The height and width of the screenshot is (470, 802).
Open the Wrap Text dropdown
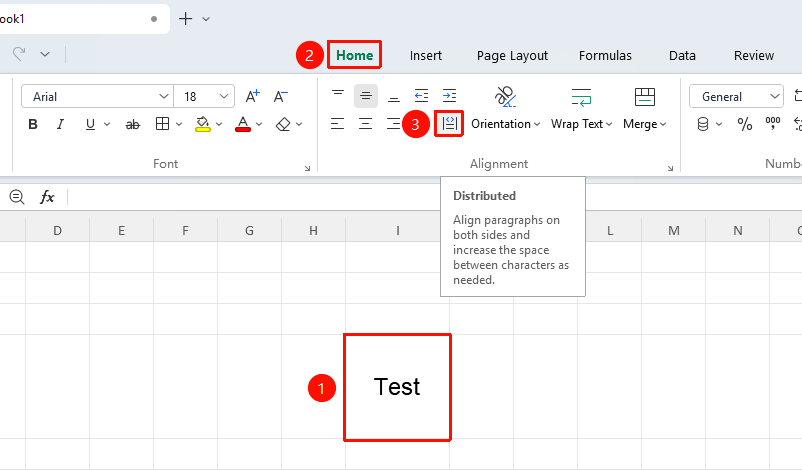609,124
